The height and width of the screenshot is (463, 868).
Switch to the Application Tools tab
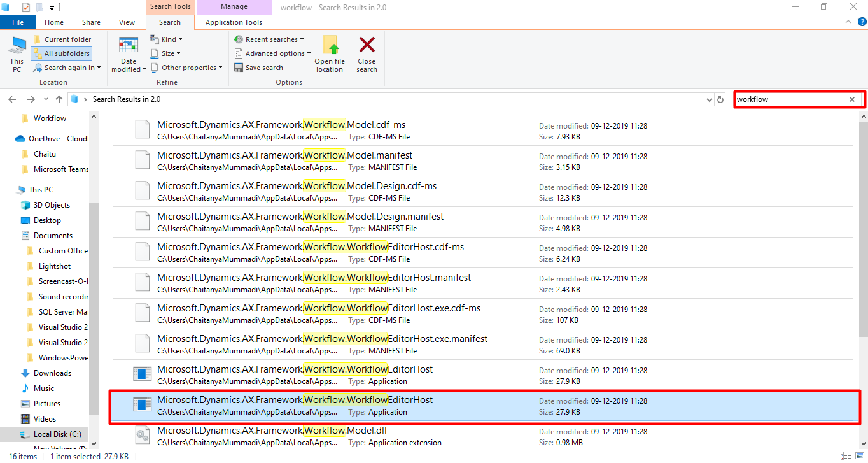(234, 22)
